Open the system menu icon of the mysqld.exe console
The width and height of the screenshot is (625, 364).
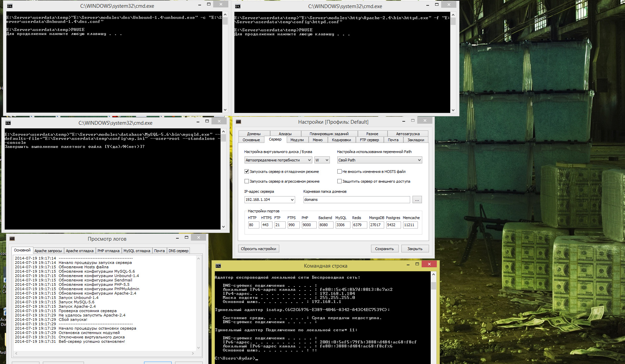tap(8, 123)
